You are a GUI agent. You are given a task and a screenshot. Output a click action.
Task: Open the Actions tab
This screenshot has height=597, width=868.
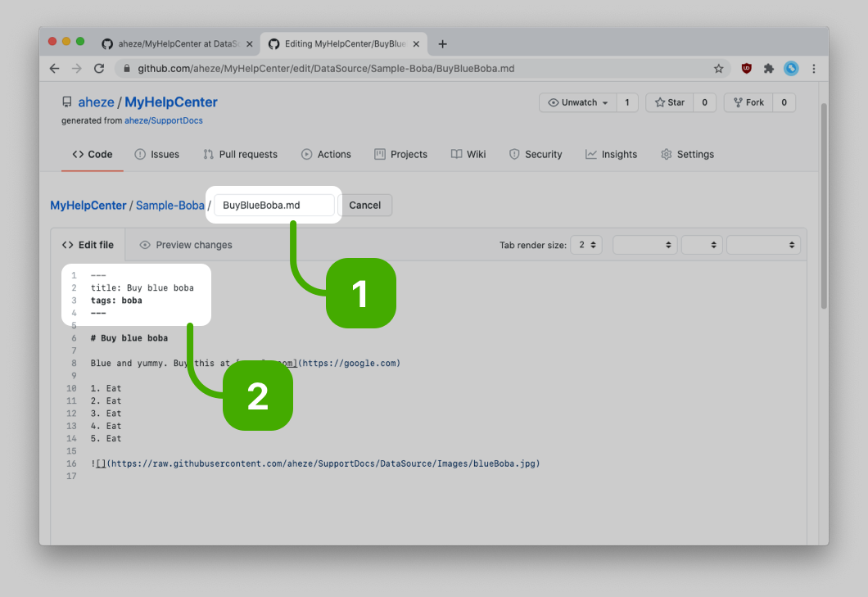point(326,155)
